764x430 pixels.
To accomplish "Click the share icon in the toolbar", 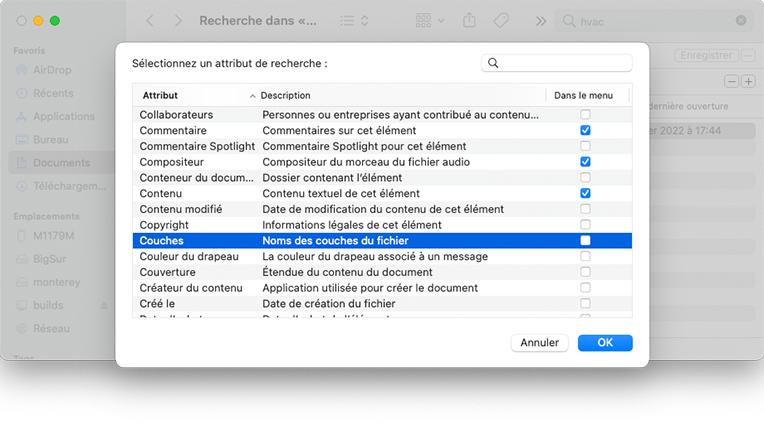I will click(470, 20).
